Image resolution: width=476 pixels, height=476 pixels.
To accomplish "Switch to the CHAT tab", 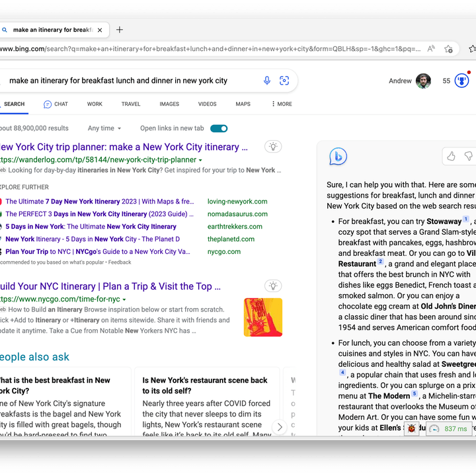I will [56, 104].
